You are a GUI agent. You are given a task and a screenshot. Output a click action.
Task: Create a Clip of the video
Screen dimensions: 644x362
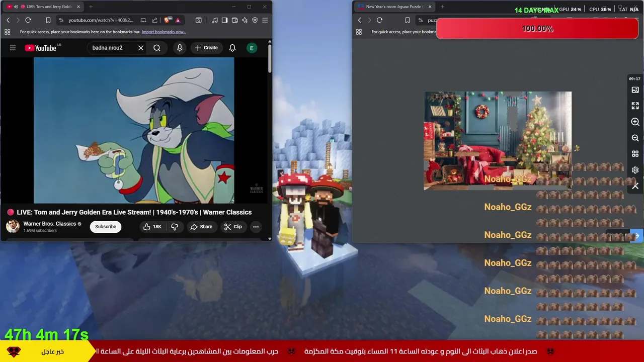233,227
